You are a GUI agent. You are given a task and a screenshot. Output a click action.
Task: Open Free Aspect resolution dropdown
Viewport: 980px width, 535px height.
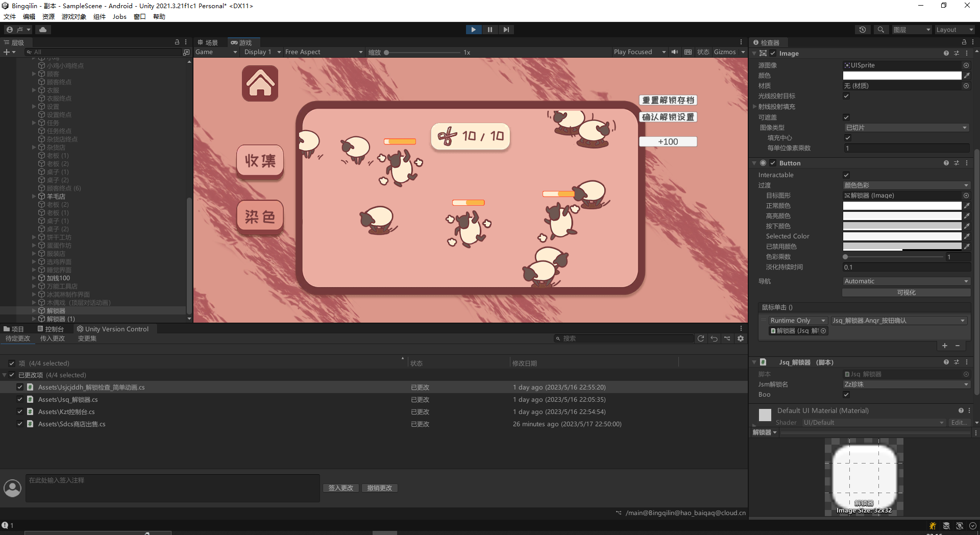pos(324,52)
